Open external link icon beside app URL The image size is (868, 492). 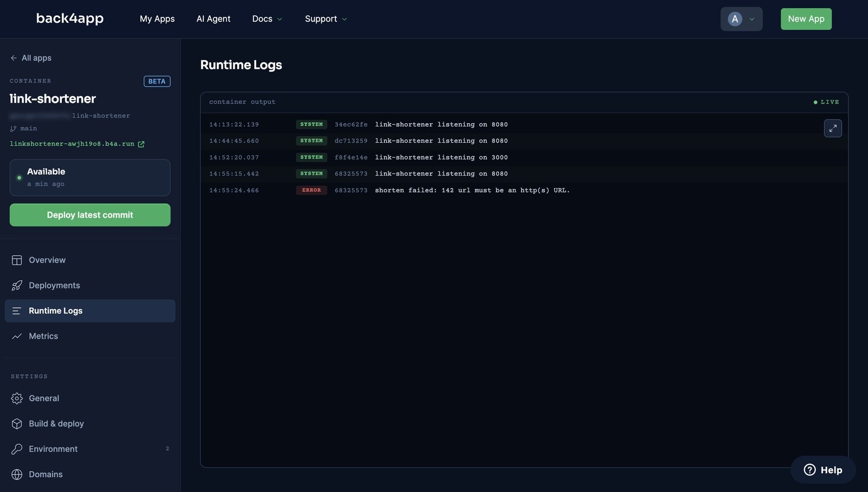tap(141, 144)
